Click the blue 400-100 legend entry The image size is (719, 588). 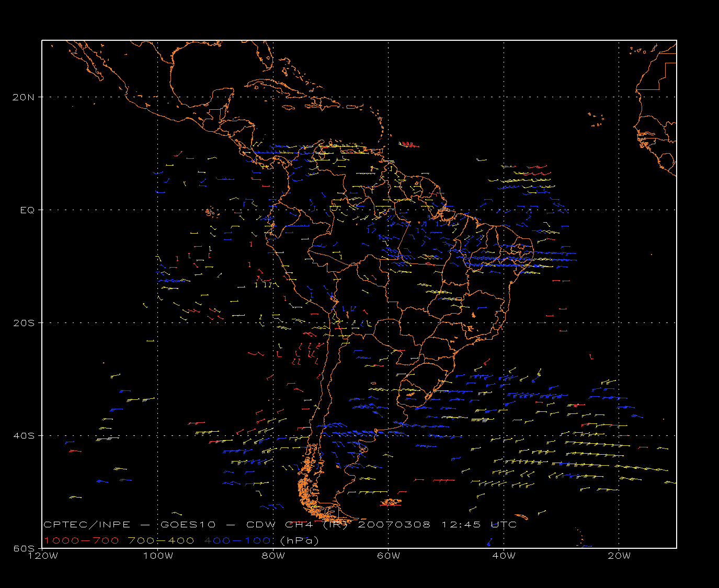pyautogui.click(x=238, y=540)
